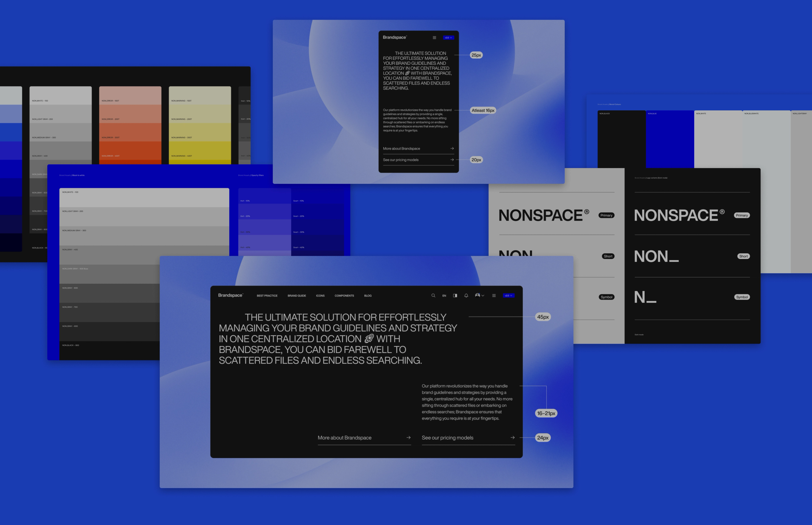The image size is (812, 525).
Task: Expand the v2.0 version dropdown in desktop navbar
Action: point(508,296)
